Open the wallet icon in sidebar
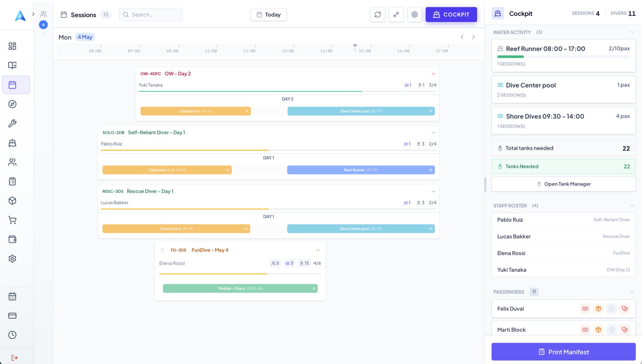This screenshot has width=642, height=364. coord(12,239)
